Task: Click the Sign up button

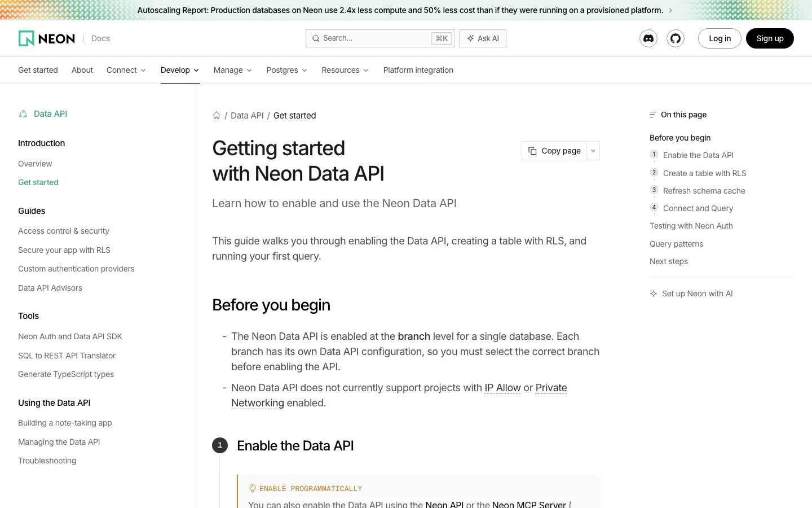Action: [770, 38]
